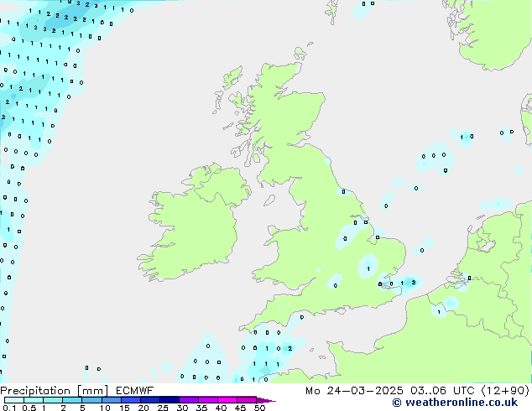Screen dimensions: 532x411
Task: Click the '45' legend scale value
Action: (240, 408)
